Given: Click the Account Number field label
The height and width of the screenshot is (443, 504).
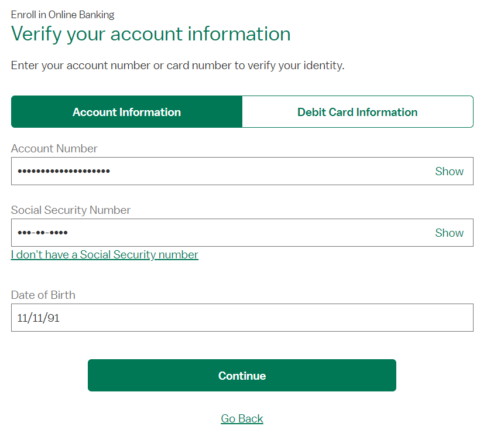Looking at the screenshot, I should click(54, 148).
